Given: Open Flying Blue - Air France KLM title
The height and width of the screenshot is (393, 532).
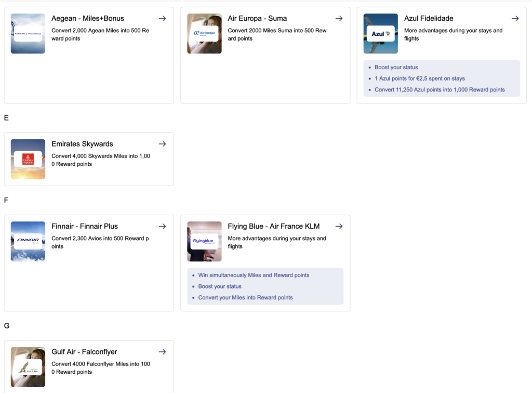Looking at the screenshot, I should point(273,226).
